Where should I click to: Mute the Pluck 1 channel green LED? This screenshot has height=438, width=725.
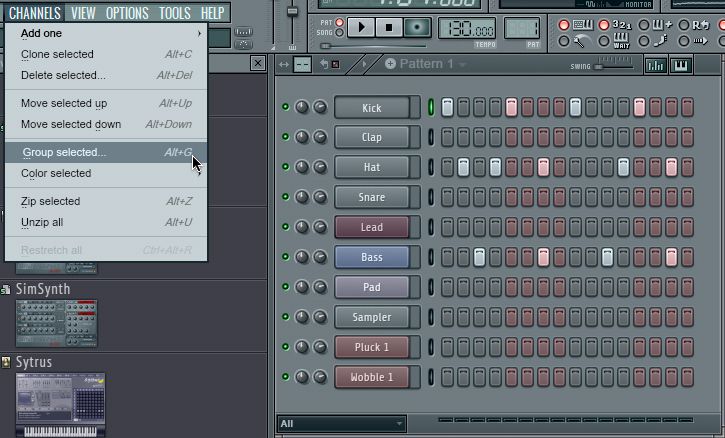(285, 346)
